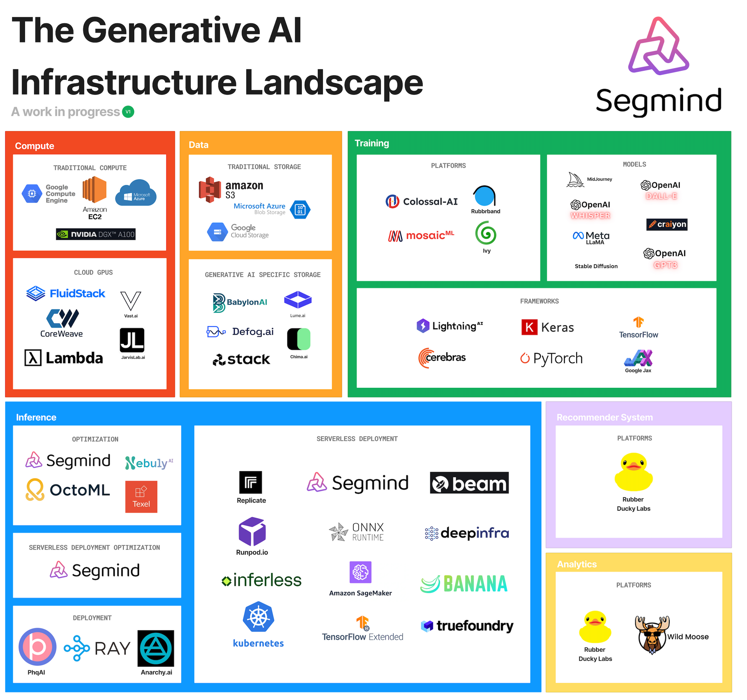Select the NVIDIA DGX A100 compute icon
The height and width of the screenshot is (700, 747).
click(x=102, y=233)
